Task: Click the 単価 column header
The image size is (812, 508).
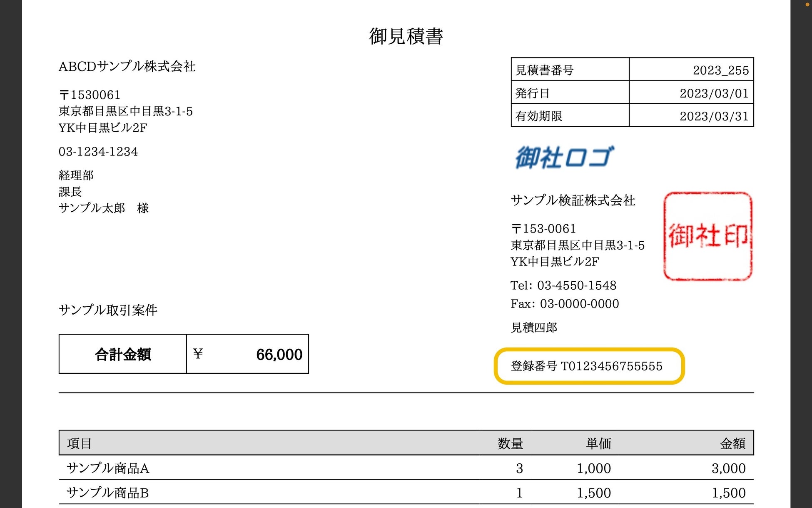Action: tap(598, 443)
